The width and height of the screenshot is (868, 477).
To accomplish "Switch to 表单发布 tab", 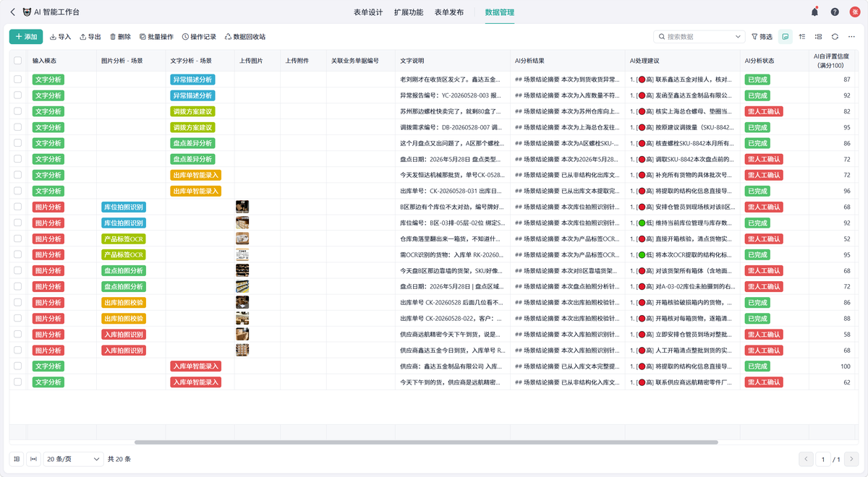I will [x=449, y=12].
